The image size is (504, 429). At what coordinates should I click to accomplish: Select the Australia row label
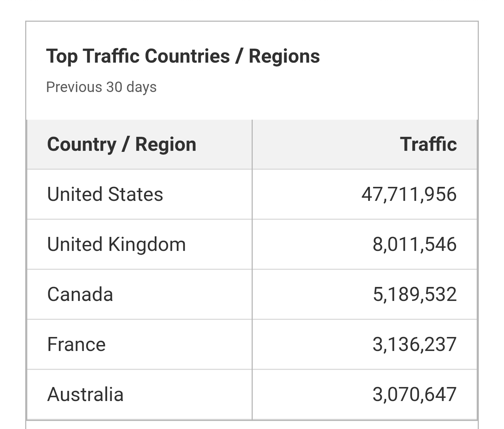point(85,394)
